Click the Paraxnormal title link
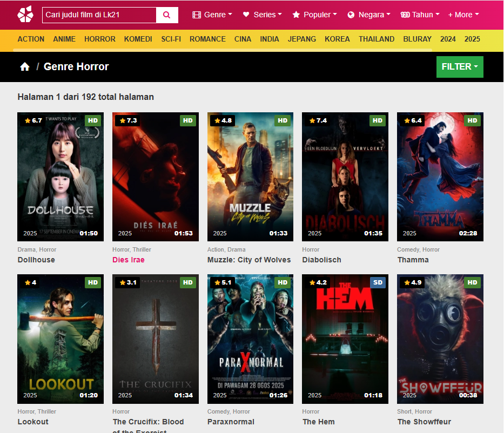The height and width of the screenshot is (433, 504). (x=231, y=422)
